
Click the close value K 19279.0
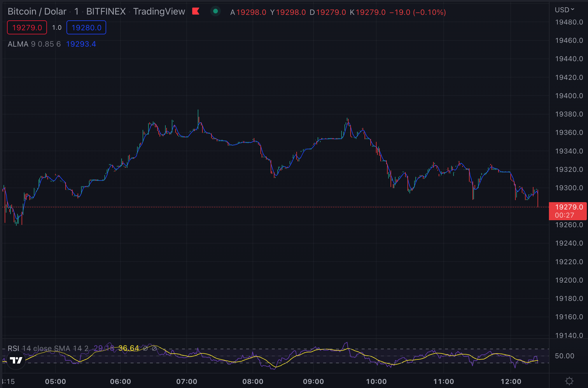point(367,12)
